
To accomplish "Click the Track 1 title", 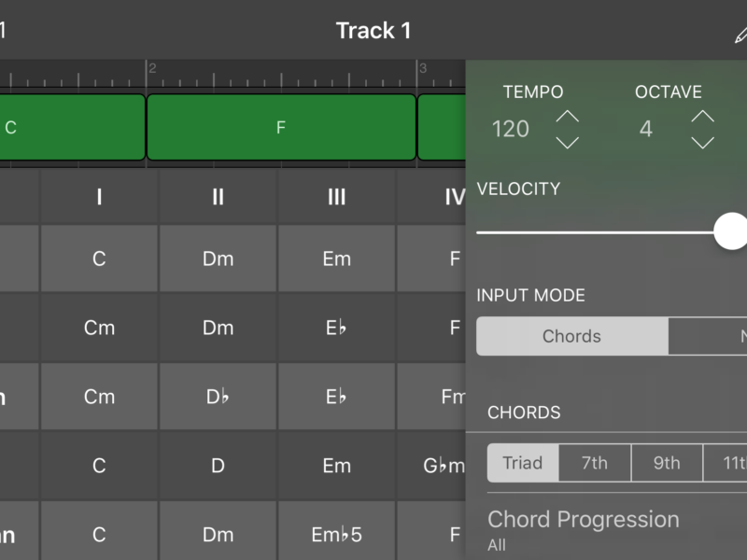I will click(373, 31).
